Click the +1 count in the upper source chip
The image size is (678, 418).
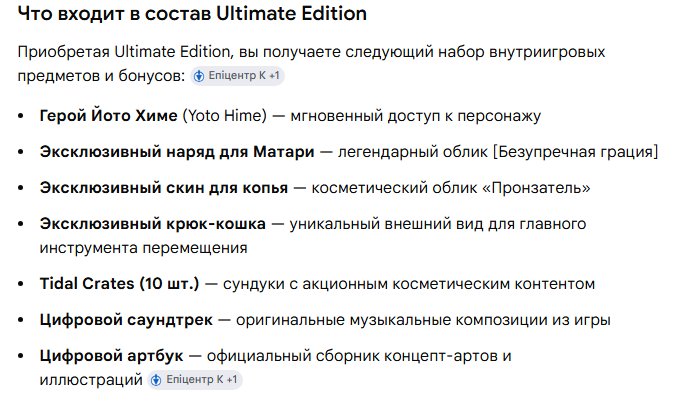274,76
